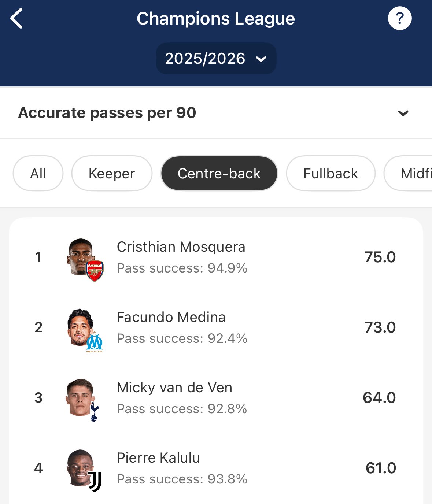Select the Keeper position filter
This screenshot has width=432, height=504.
coord(112,174)
